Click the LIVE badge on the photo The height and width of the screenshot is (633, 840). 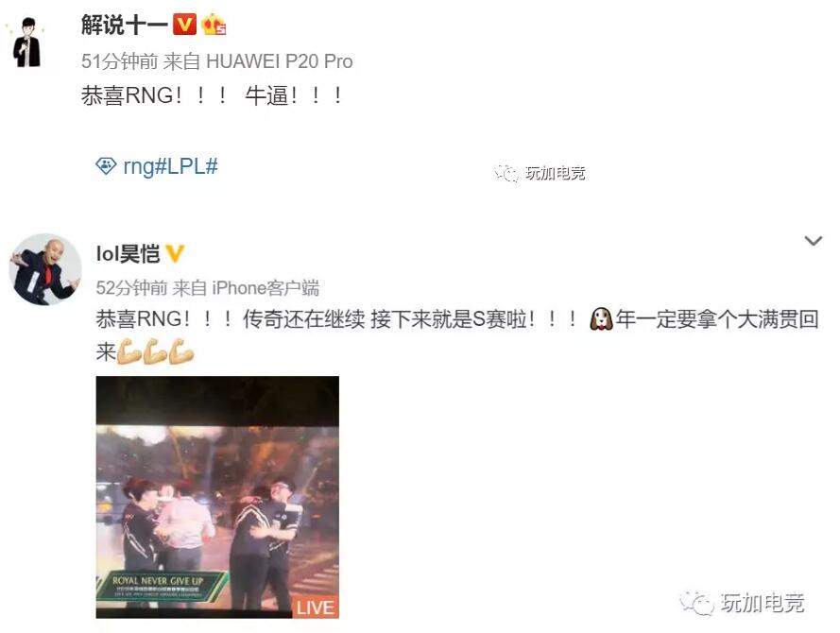coord(316,607)
